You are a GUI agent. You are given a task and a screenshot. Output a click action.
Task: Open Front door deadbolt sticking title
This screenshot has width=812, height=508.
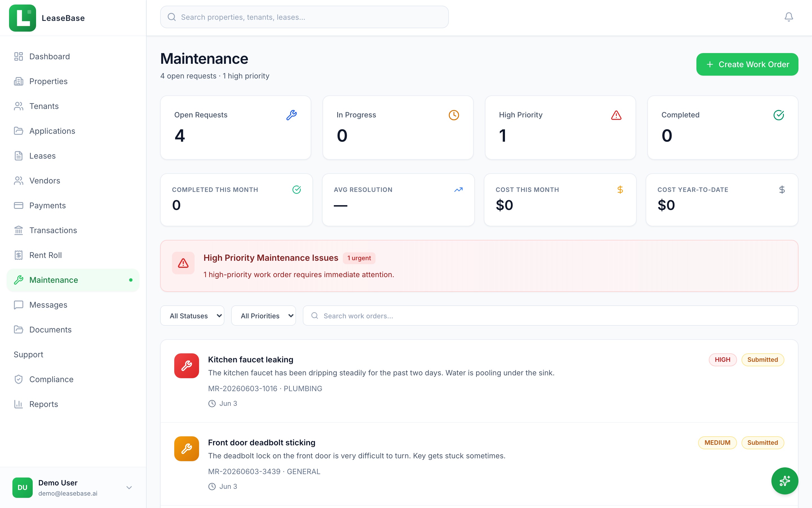click(x=261, y=443)
